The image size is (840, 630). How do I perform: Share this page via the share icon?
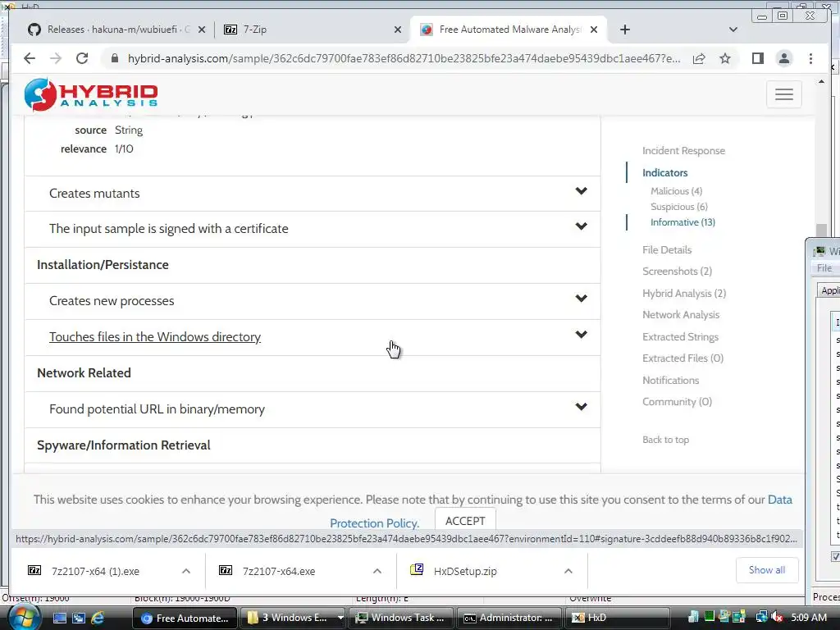click(699, 58)
